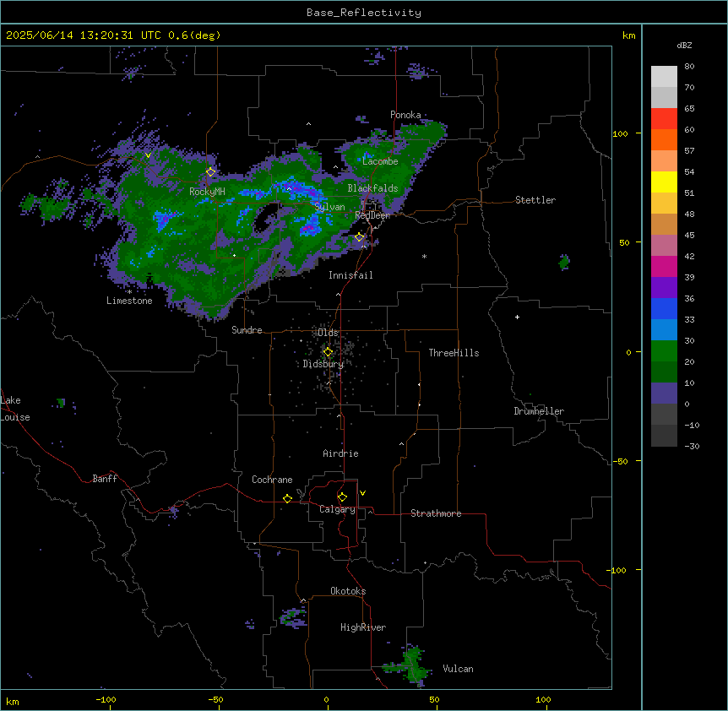Click the yellow diamond marker near RockyMH
Image resolution: width=728 pixels, height=711 pixels.
point(210,172)
